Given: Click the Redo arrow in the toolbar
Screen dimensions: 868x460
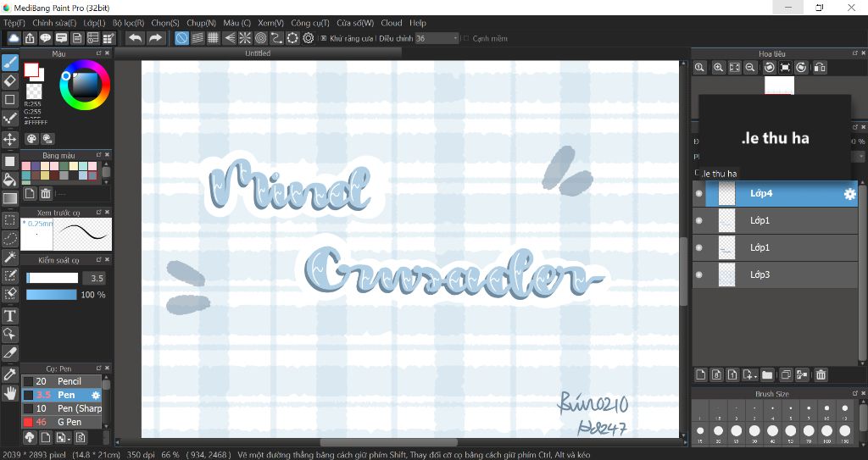Looking at the screenshot, I should [x=155, y=37].
